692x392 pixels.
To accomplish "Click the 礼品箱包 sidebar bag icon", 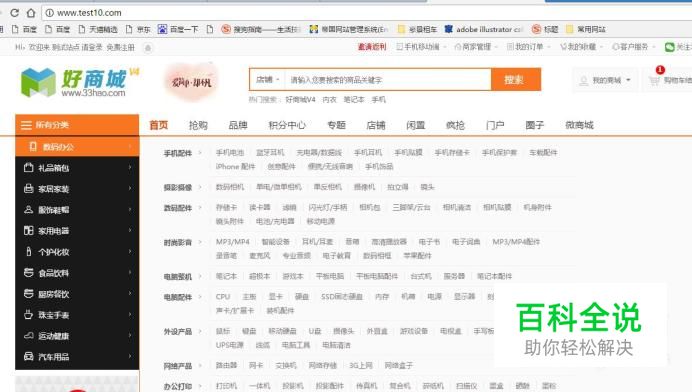I will click(x=29, y=168).
